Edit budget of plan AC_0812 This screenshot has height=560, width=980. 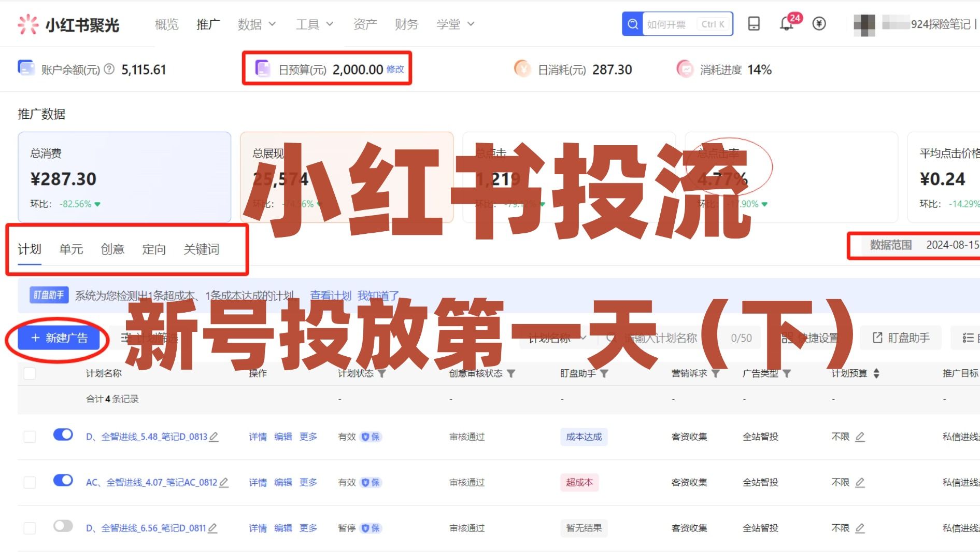pos(860,482)
